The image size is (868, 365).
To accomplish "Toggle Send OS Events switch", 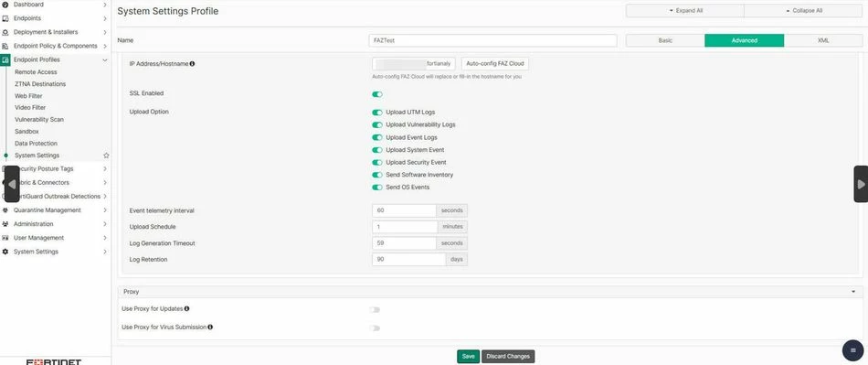I will click(377, 188).
